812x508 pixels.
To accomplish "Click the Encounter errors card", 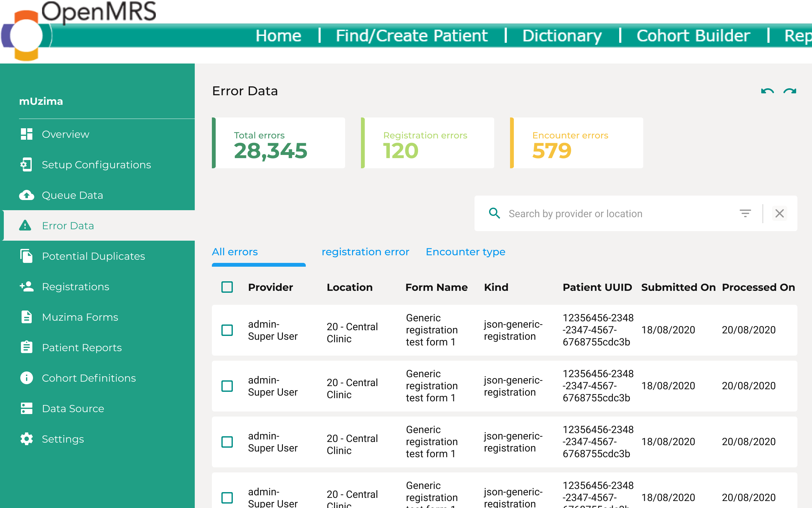I will (576, 143).
